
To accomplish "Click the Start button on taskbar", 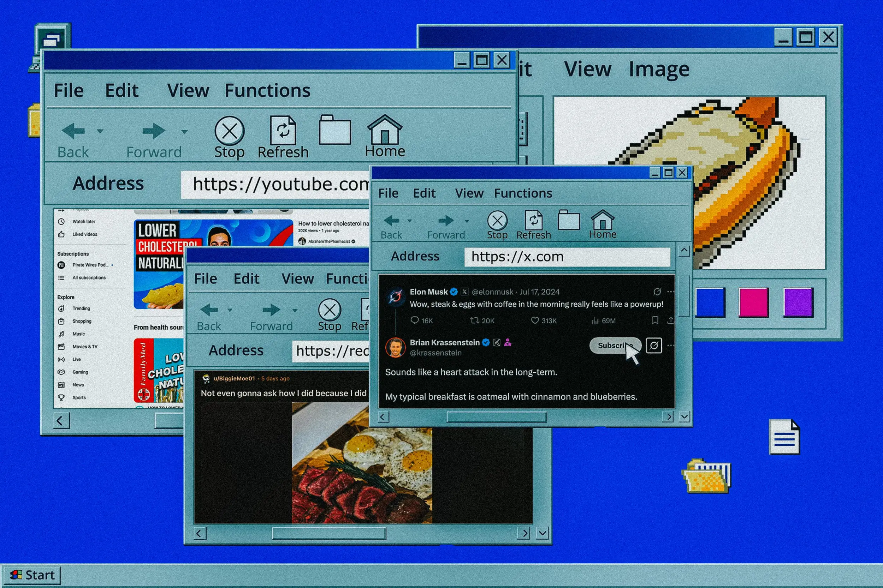I will [32, 575].
